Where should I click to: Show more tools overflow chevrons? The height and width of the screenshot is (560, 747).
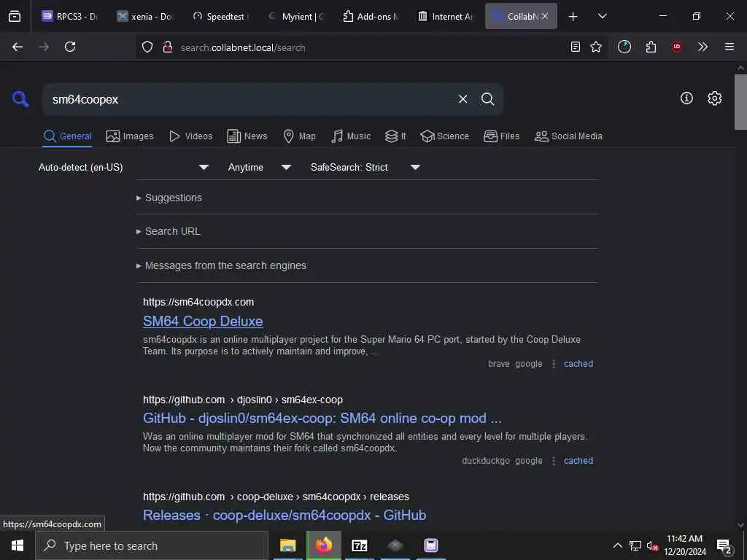703,47
